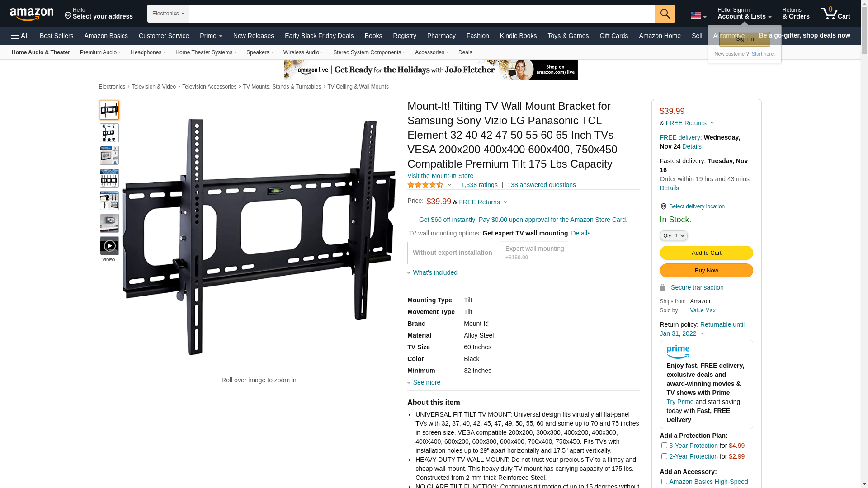Open the Qty quantity dropdown
Image resolution: width=868 pixels, height=488 pixels.
coord(674,235)
